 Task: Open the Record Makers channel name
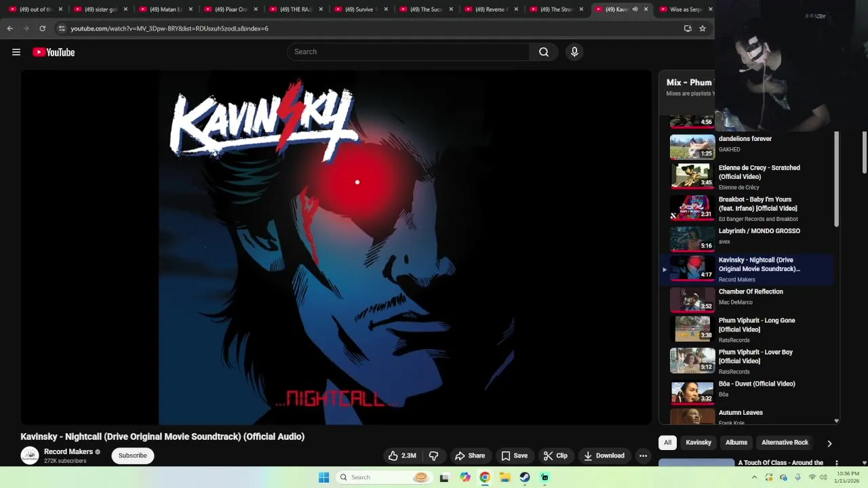tap(68, 451)
